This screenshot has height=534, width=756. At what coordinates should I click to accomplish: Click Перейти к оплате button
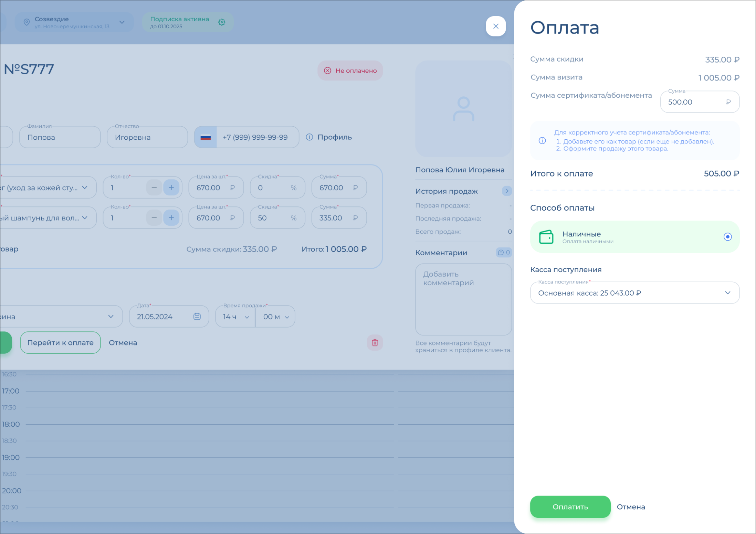[x=60, y=342]
